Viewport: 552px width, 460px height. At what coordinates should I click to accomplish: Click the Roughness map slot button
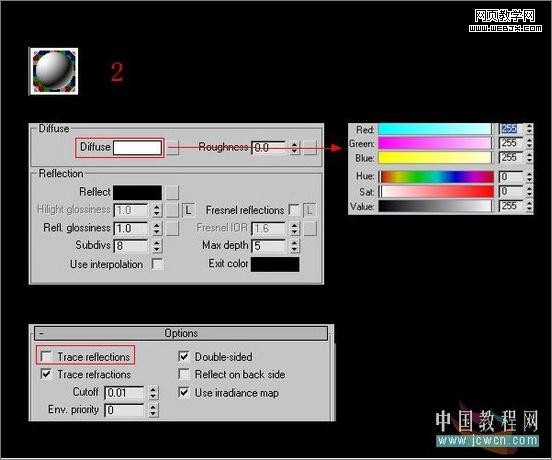coord(310,147)
